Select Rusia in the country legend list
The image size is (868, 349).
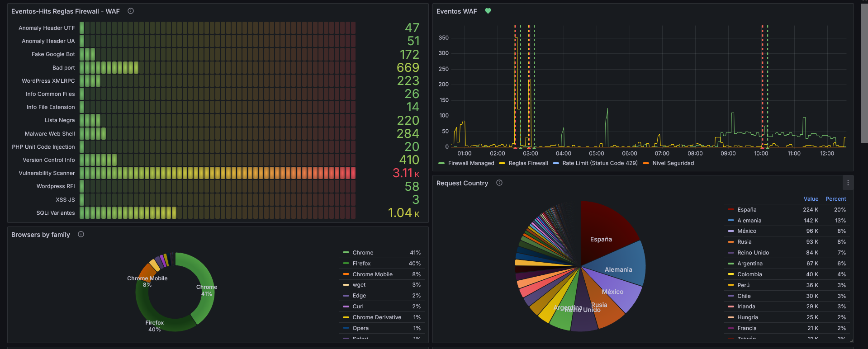(x=744, y=242)
